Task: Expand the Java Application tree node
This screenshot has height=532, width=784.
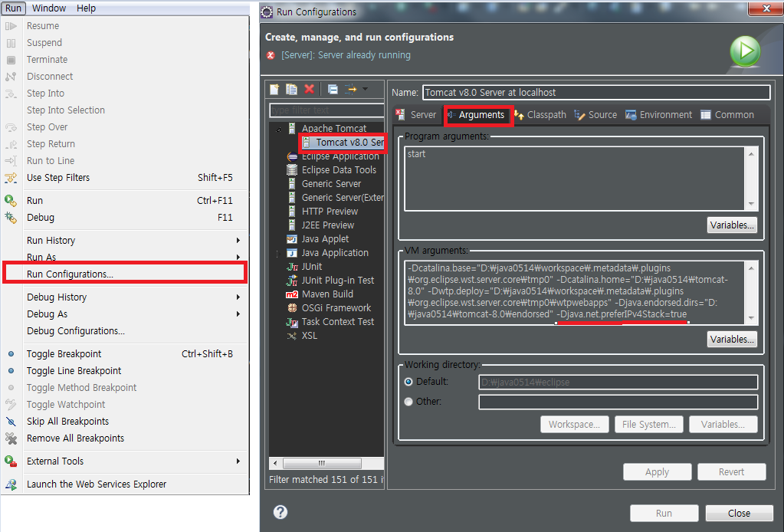Action: click(x=278, y=254)
